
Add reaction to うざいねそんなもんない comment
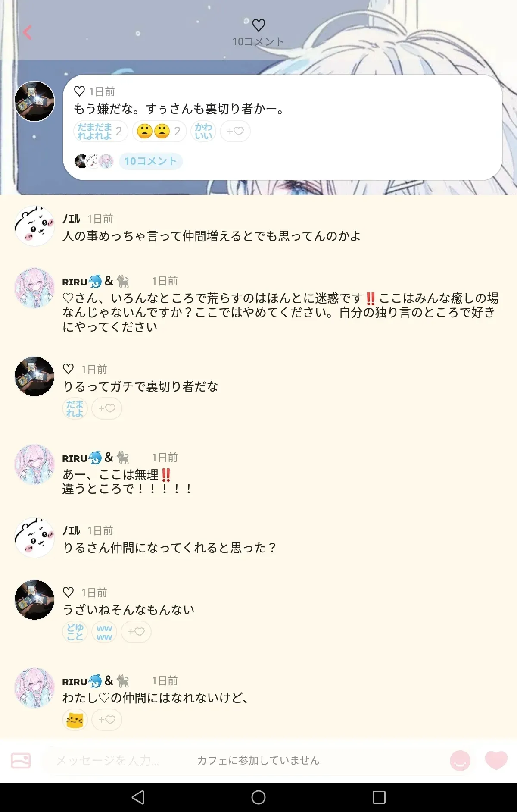coord(136,632)
